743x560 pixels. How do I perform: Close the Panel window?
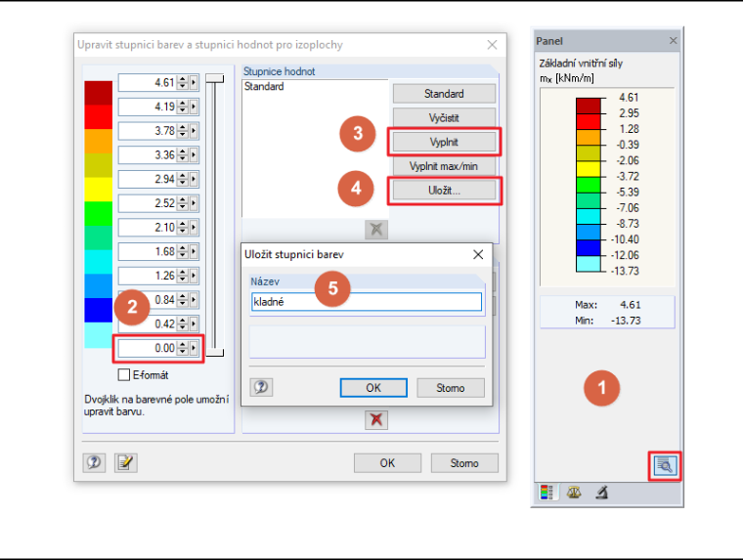[673, 41]
